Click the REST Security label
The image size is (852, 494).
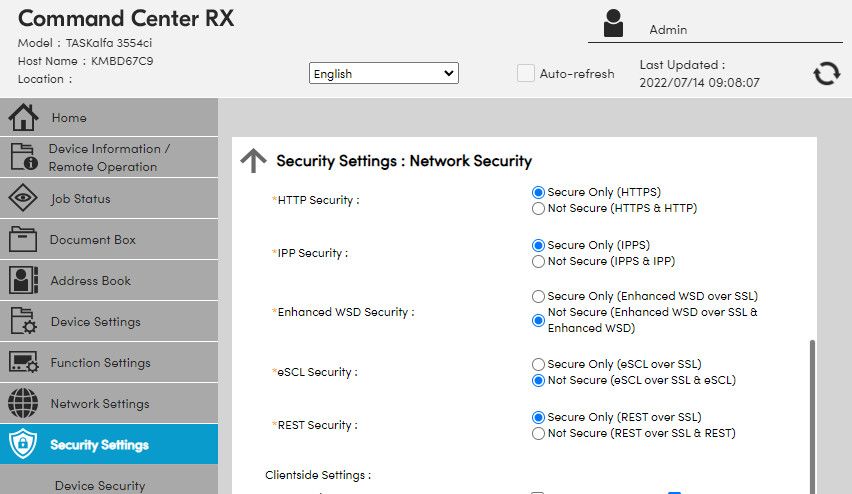317,425
